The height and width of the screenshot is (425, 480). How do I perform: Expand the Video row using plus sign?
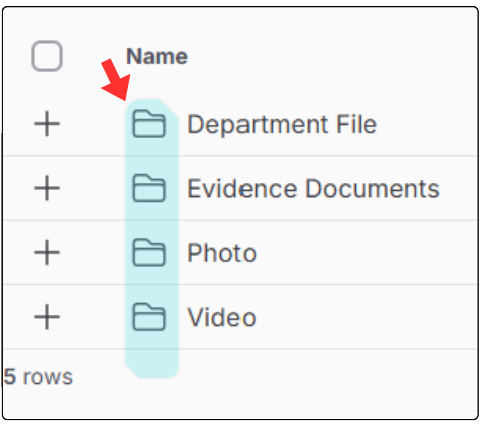(47, 317)
